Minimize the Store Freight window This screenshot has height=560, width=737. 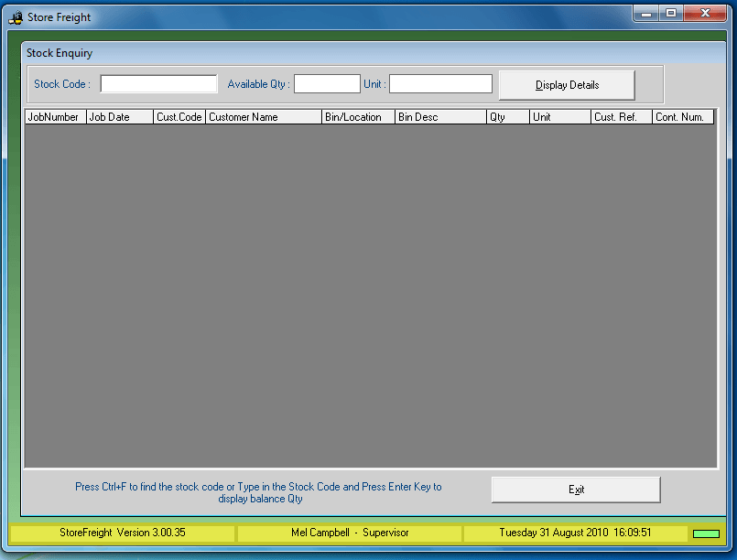(x=646, y=14)
